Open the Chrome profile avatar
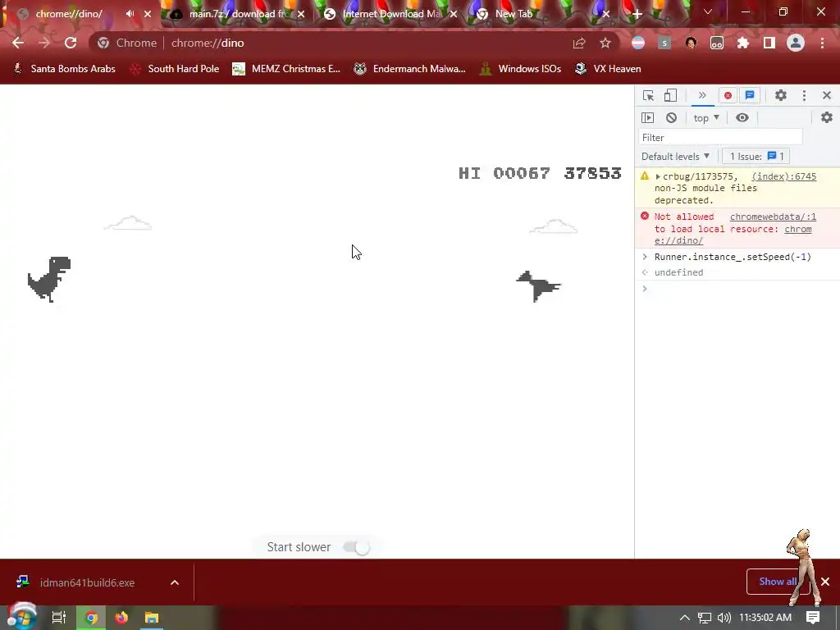 point(796,43)
